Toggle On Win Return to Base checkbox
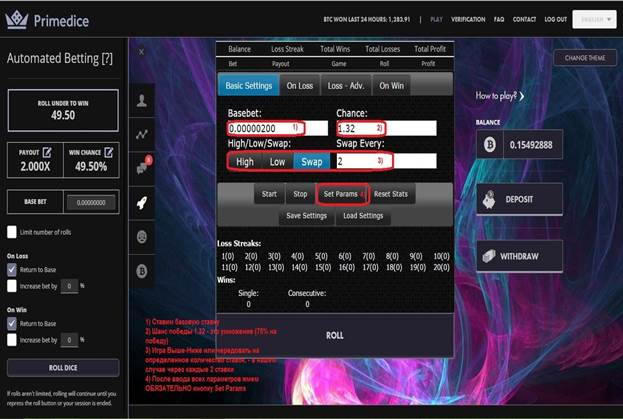Viewport: 623px width, 419px height. click(x=12, y=324)
